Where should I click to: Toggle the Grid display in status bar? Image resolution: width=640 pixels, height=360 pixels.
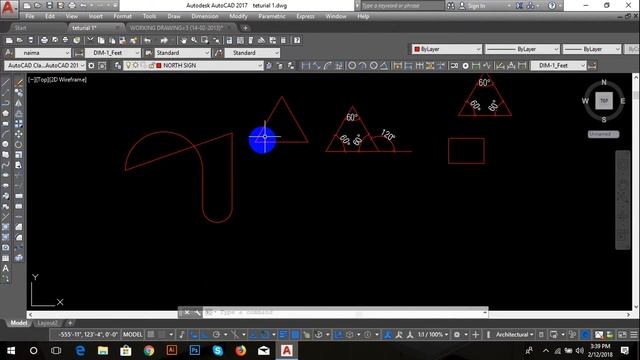(x=151, y=334)
